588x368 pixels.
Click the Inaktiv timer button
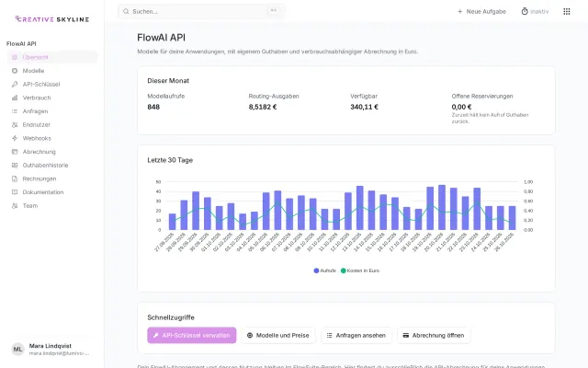point(535,12)
